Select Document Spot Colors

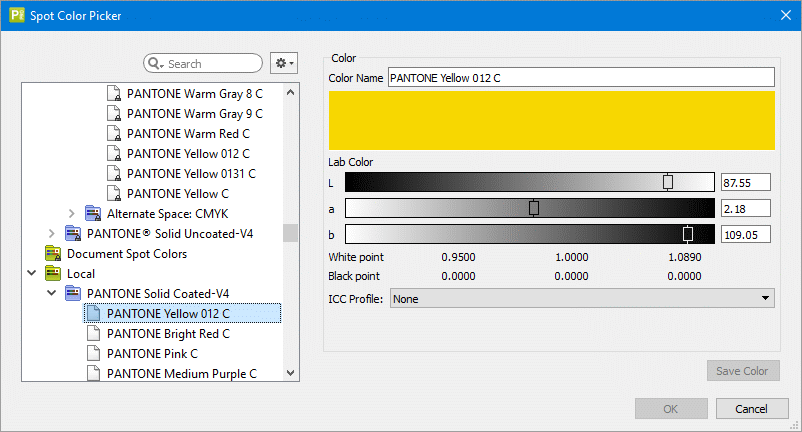coord(127,254)
